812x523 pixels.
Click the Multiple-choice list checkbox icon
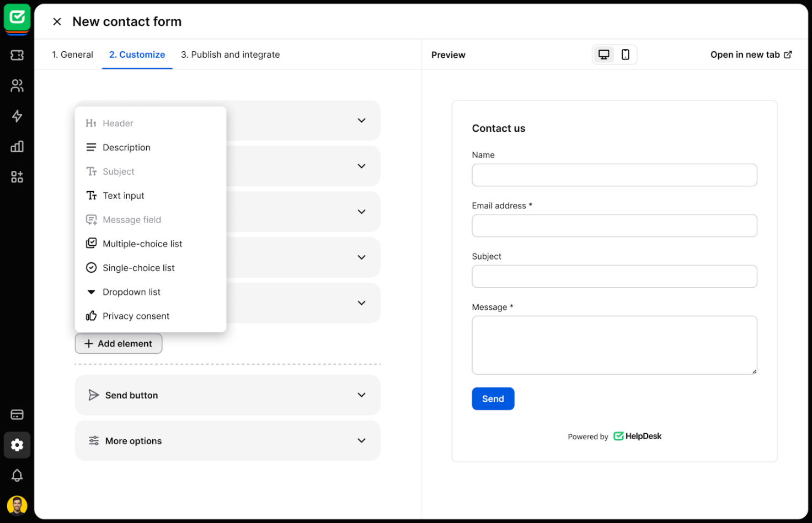click(92, 243)
